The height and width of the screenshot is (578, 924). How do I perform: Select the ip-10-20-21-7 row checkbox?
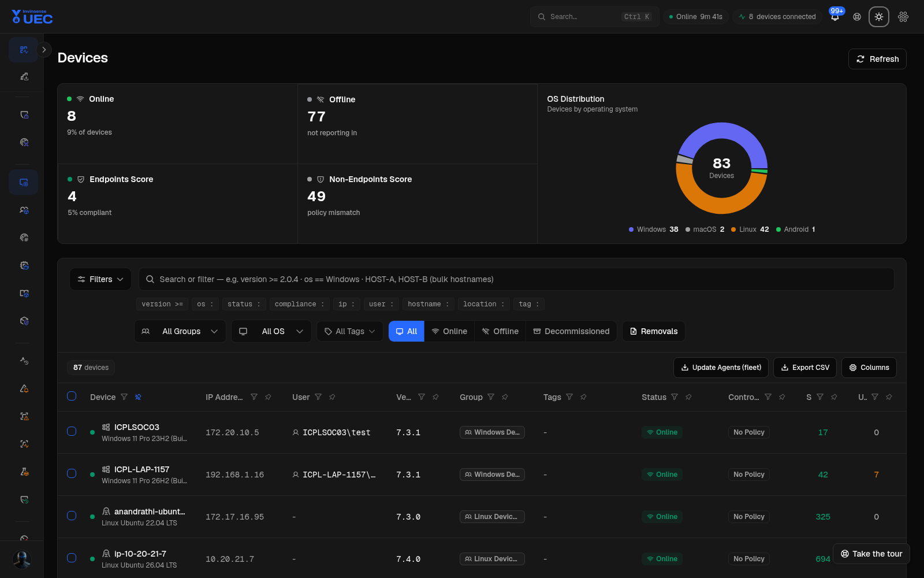tap(72, 558)
